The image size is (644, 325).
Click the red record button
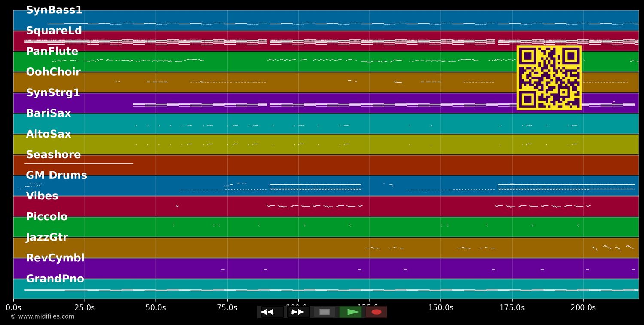point(376,312)
